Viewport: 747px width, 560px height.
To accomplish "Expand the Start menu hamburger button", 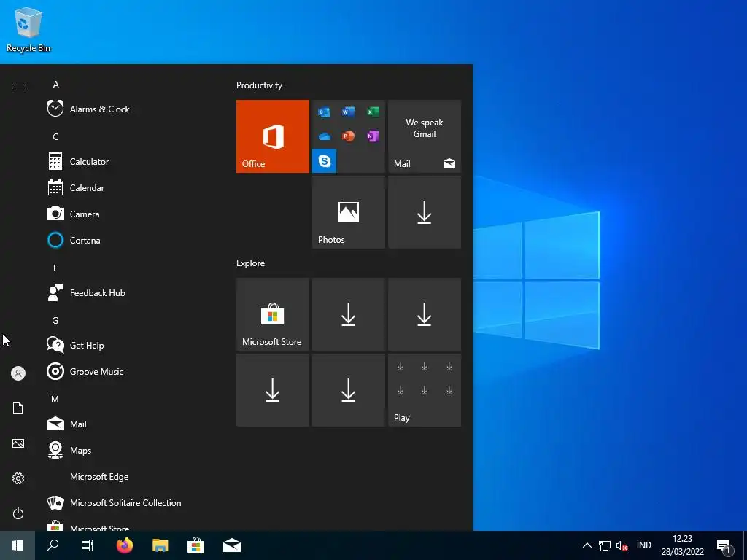I will coord(18,85).
